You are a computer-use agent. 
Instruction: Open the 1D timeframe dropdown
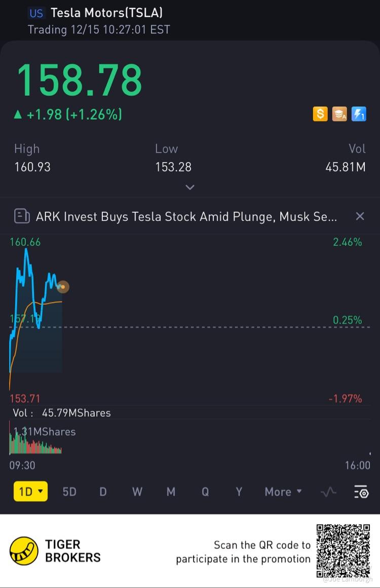(x=31, y=491)
